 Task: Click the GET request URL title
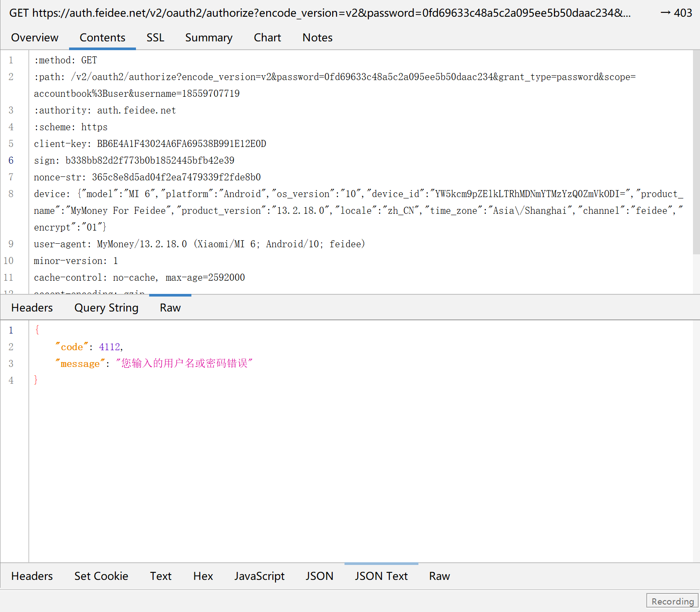click(x=320, y=13)
